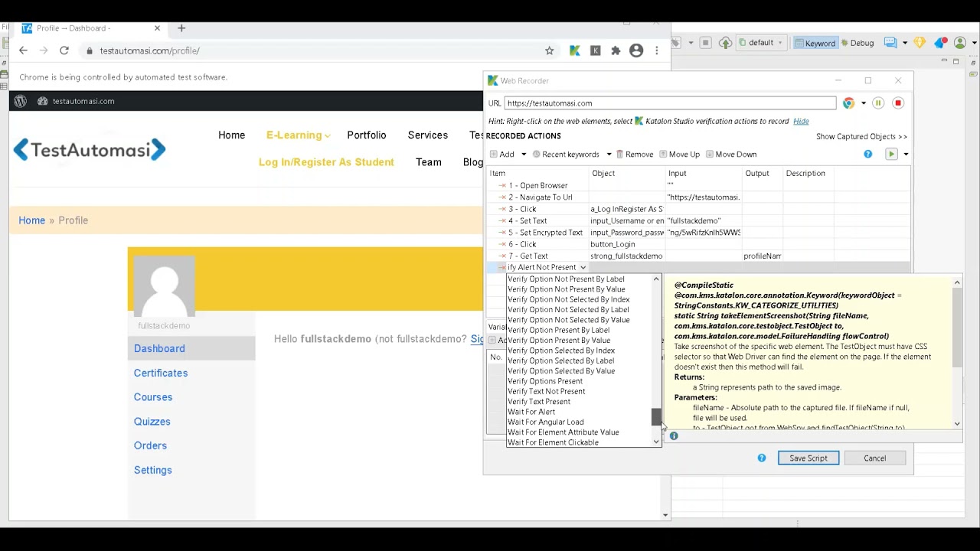Image resolution: width=980 pixels, height=551 pixels.
Task: Select 'Wait For Alert' from keyword list
Action: [531, 412]
